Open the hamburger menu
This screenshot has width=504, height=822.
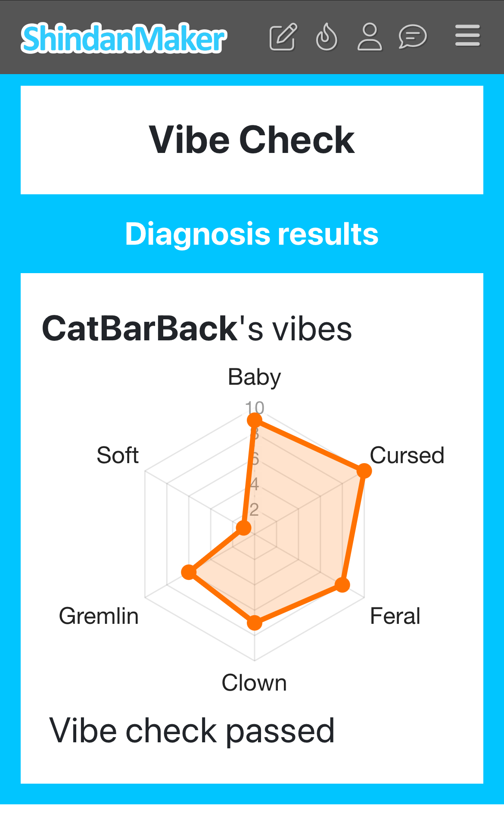point(467,35)
